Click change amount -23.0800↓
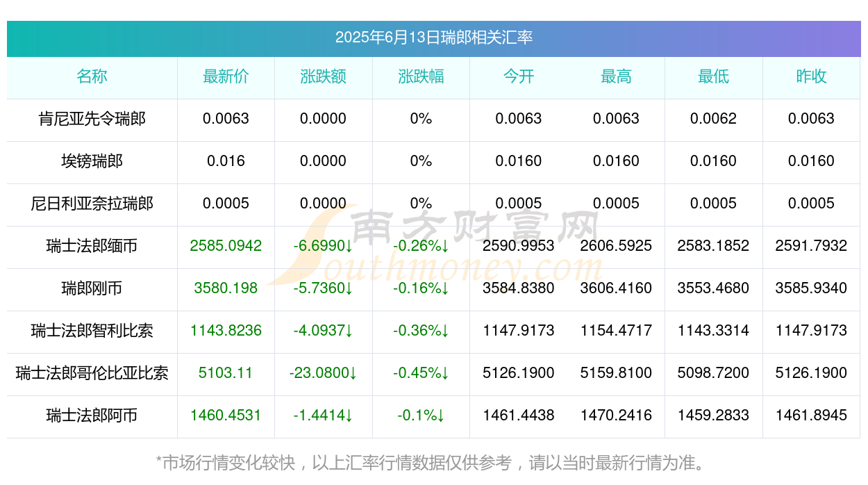868x485 pixels. click(x=324, y=373)
